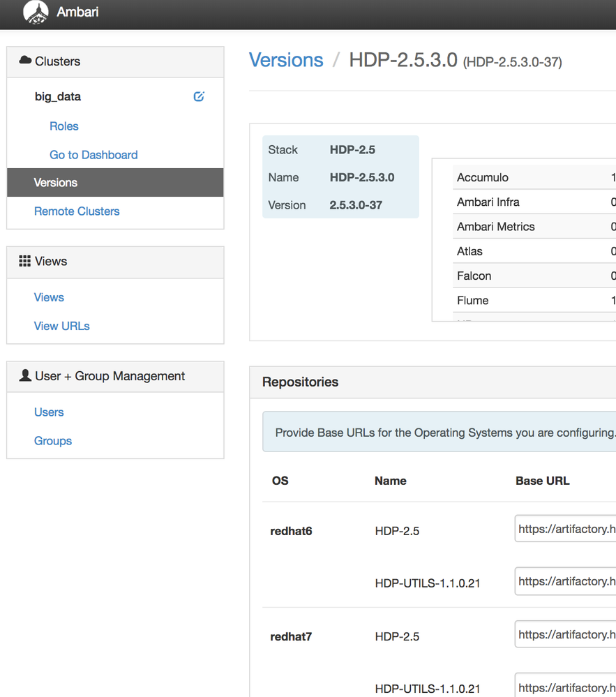Click the grid icon beside Views heading

[x=25, y=261]
